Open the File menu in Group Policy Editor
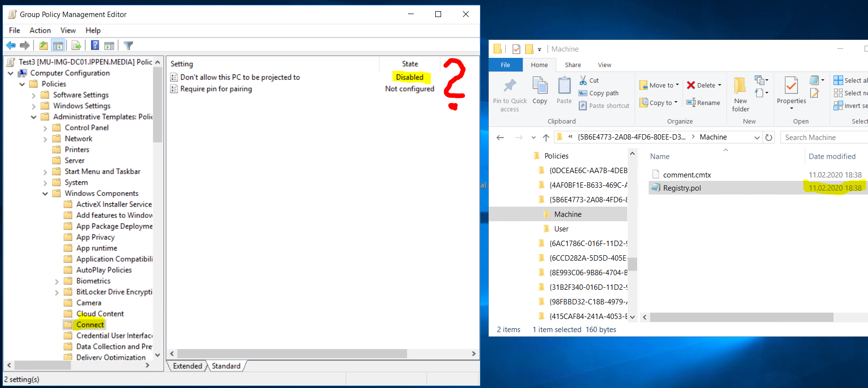Screen dimensions: 868x388 [15, 30]
